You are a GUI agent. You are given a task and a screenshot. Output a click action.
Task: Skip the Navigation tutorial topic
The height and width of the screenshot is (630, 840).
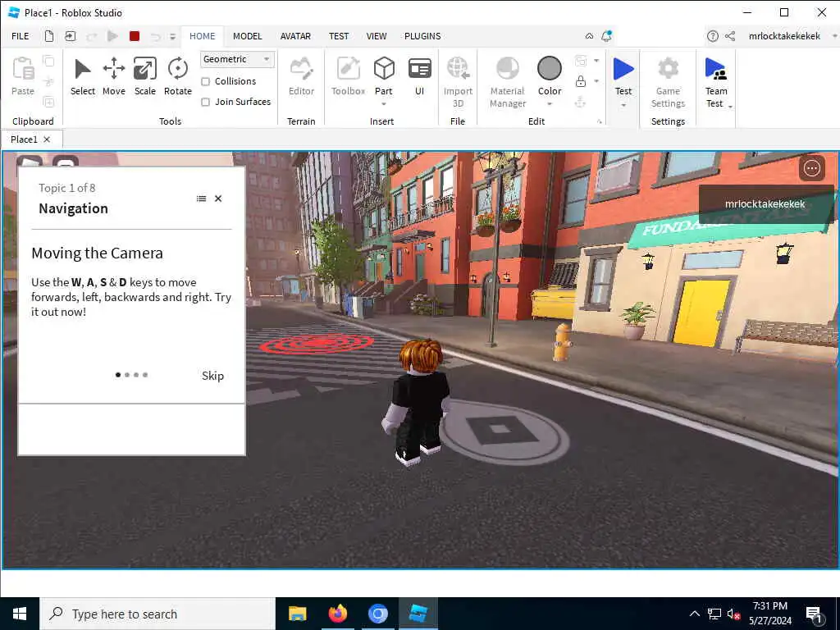tap(212, 376)
